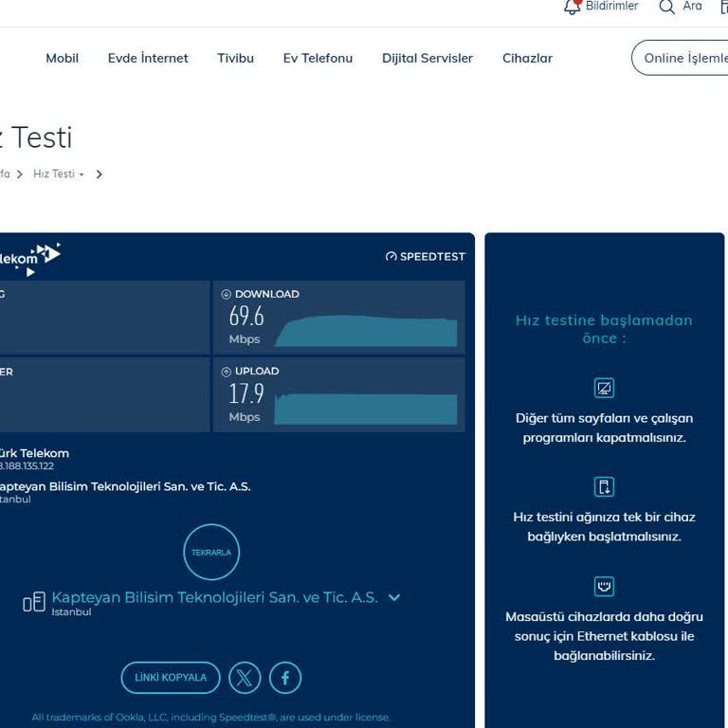The height and width of the screenshot is (728, 728).
Task: Open the Bildirimler bell icon
Action: click(572, 6)
